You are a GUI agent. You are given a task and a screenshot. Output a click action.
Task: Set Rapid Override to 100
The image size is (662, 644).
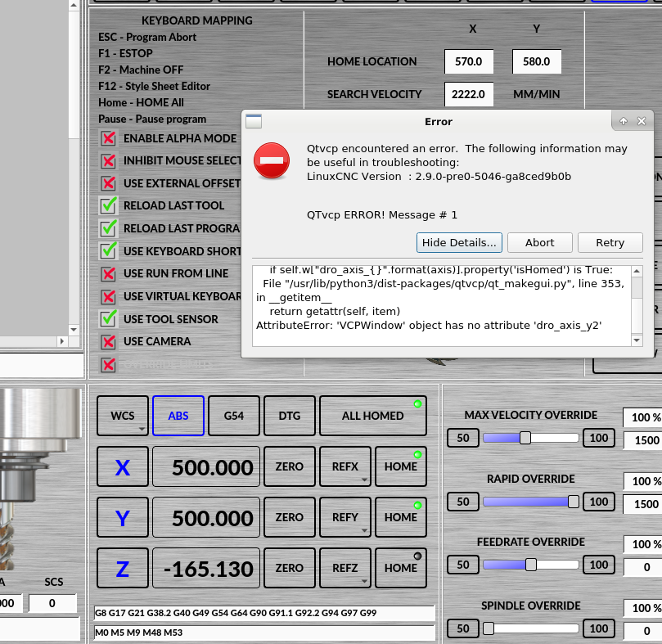(599, 502)
